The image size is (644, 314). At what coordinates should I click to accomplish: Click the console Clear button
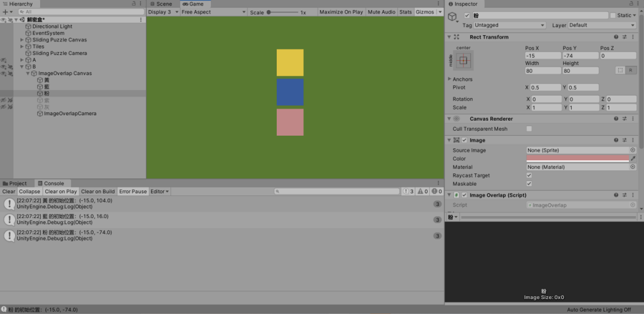pyautogui.click(x=9, y=192)
